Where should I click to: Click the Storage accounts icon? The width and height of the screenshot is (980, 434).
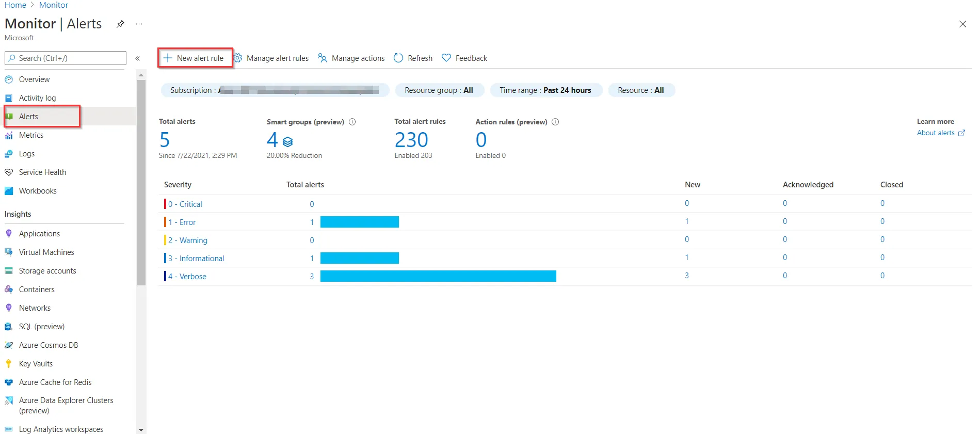coord(9,271)
